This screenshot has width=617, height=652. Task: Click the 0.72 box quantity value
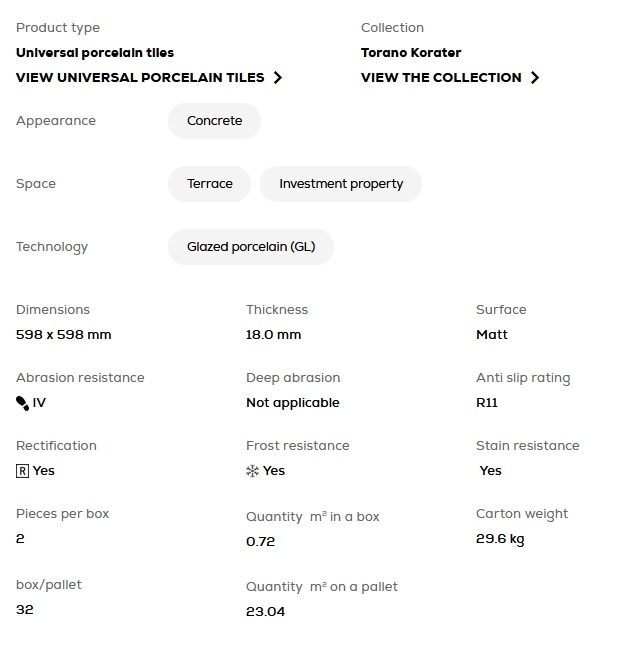pyautogui.click(x=260, y=542)
